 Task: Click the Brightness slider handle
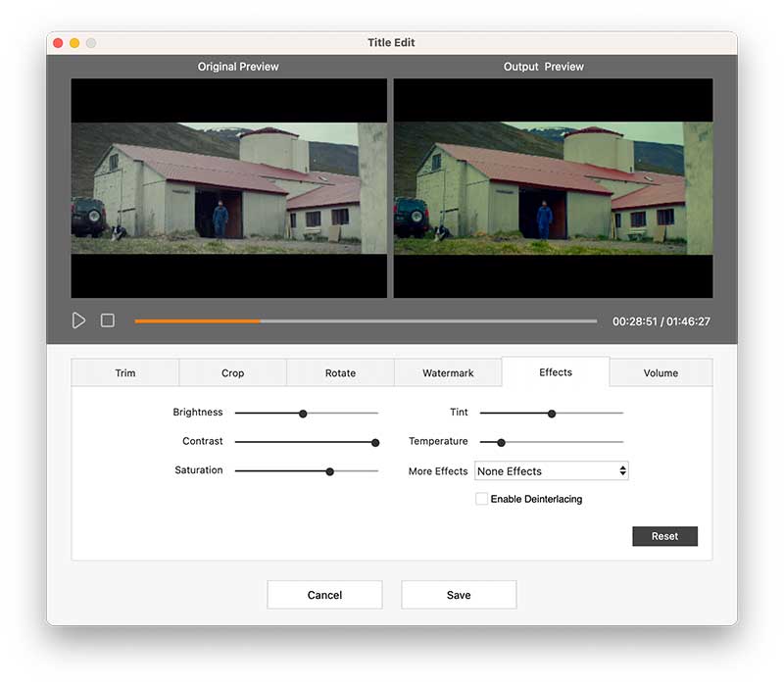click(303, 414)
